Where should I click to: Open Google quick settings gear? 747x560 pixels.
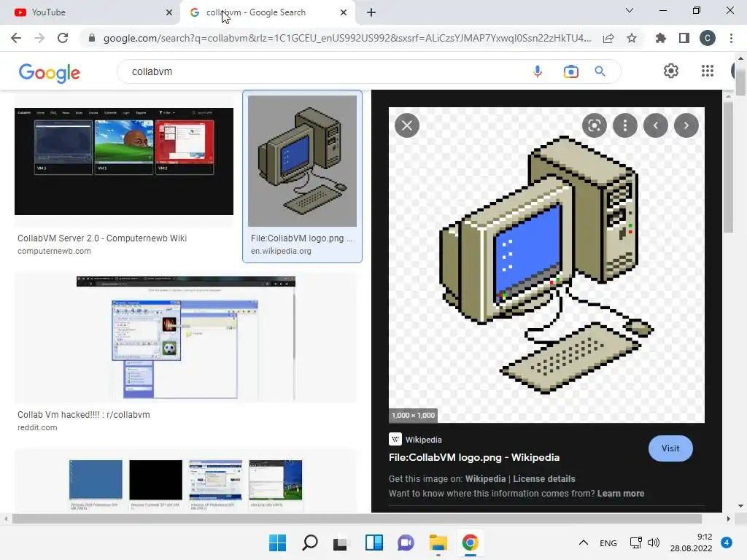[x=671, y=71]
